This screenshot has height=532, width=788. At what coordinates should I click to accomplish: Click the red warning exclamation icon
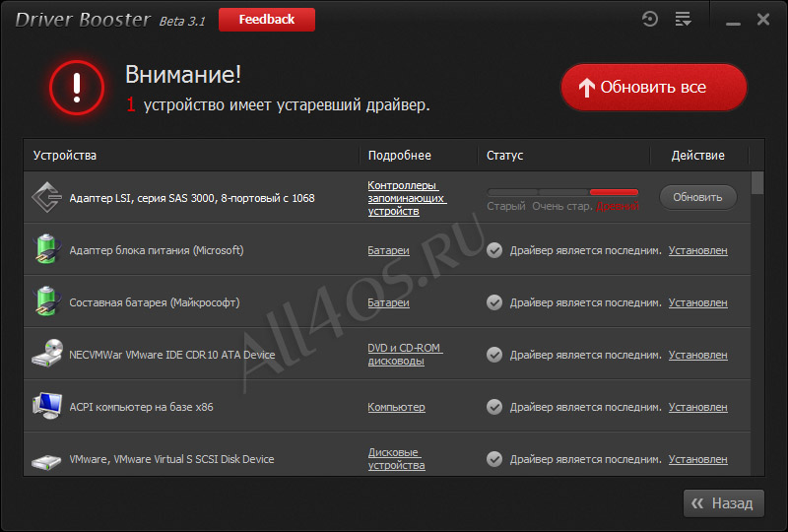coord(77,88)
